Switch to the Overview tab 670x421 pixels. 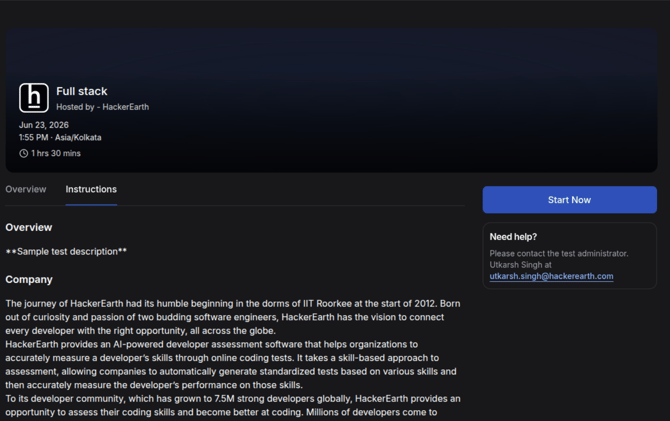tap(26, 189)
